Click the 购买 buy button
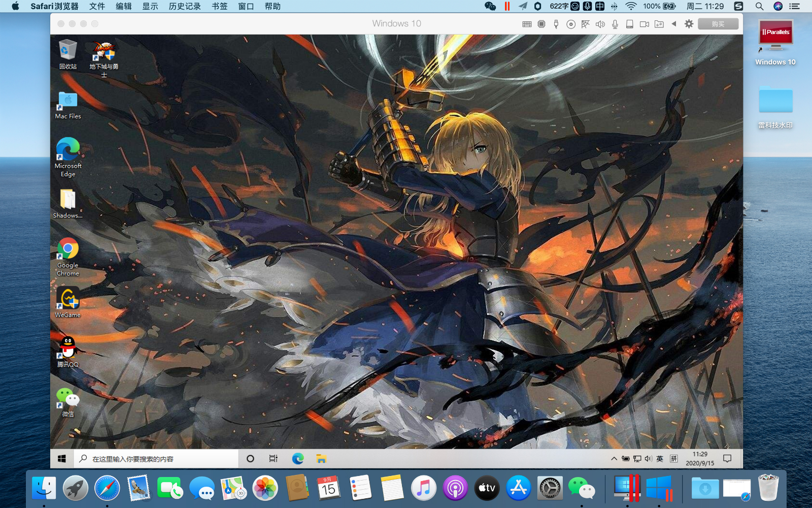Viewport: 812px width, 508px height. tap(718, 24)
